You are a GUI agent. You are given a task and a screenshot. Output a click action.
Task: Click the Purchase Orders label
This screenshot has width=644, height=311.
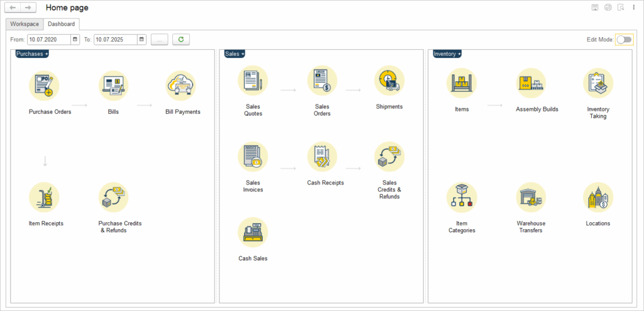click(50, 111)
